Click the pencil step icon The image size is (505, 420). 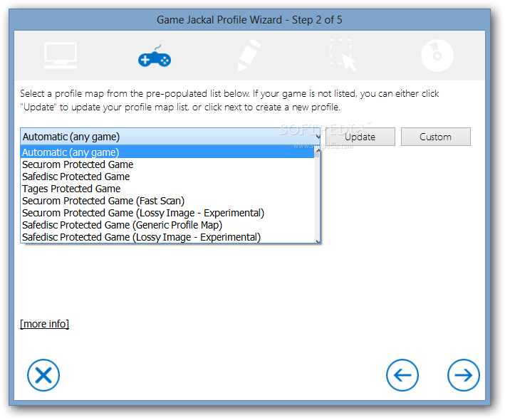pos(249,56)
